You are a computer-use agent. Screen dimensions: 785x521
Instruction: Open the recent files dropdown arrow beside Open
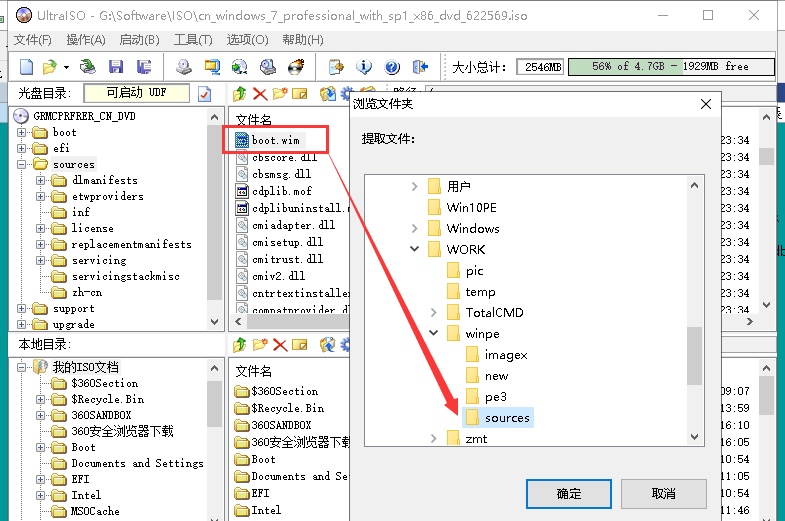(x=66, y=67)
